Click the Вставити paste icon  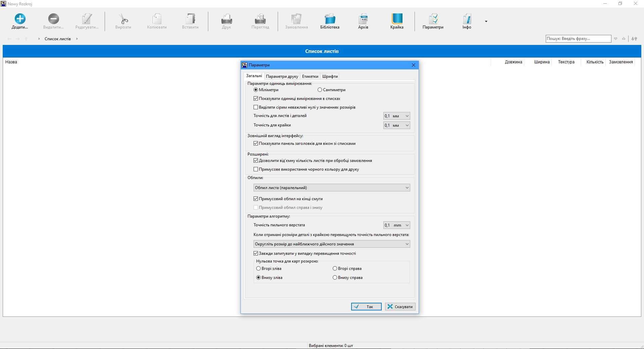pos(190,19)
